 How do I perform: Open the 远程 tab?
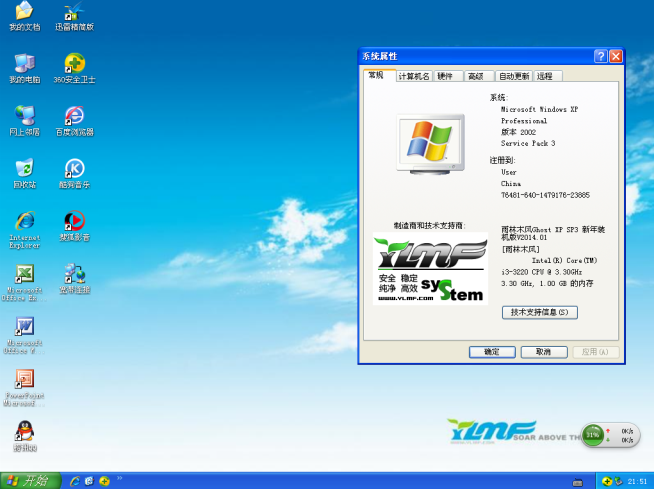548,76
